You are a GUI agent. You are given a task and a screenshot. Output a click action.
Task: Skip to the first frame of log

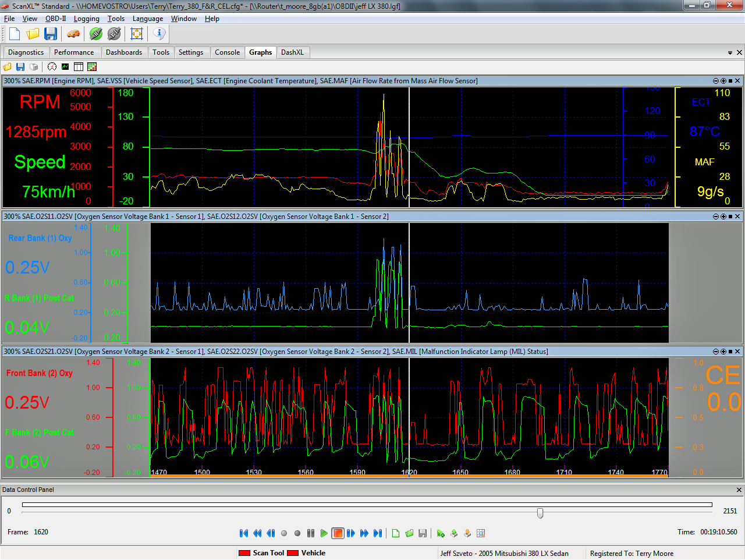pos(244,533)
